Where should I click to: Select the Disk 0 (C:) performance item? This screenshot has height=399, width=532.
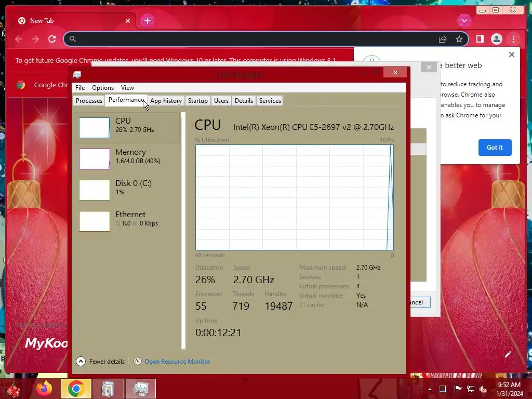point(127,190)
